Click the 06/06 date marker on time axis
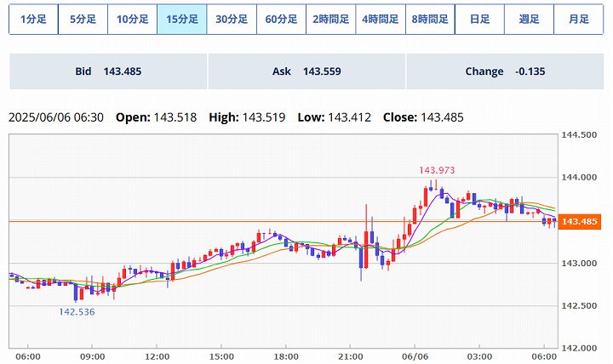613x364 pixels. (x=415, y=356)
